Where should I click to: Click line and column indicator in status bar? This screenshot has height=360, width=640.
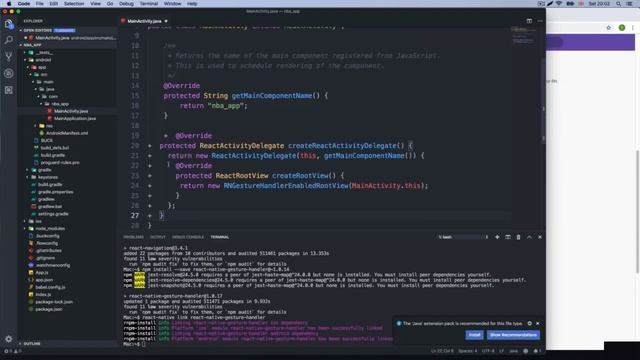pyautogui.click(x=442, y=351)
